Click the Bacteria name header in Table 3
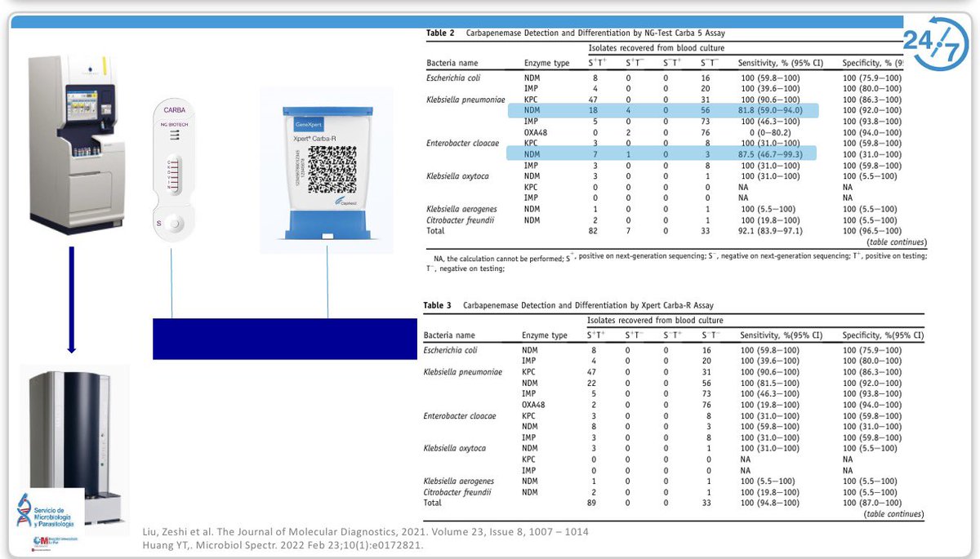The width and height of the screenshot is (980, 559). (449, 335)
